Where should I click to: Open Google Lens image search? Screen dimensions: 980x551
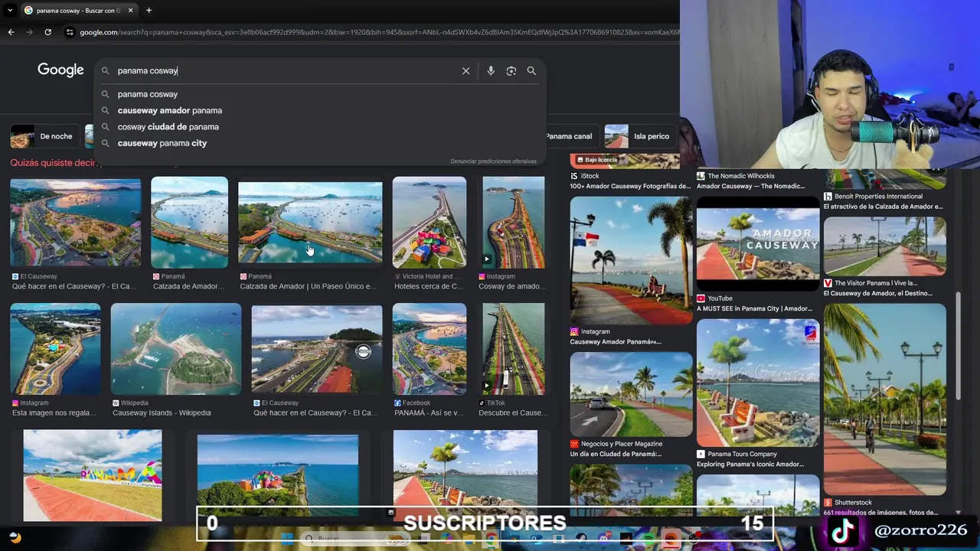pos(511,70)
